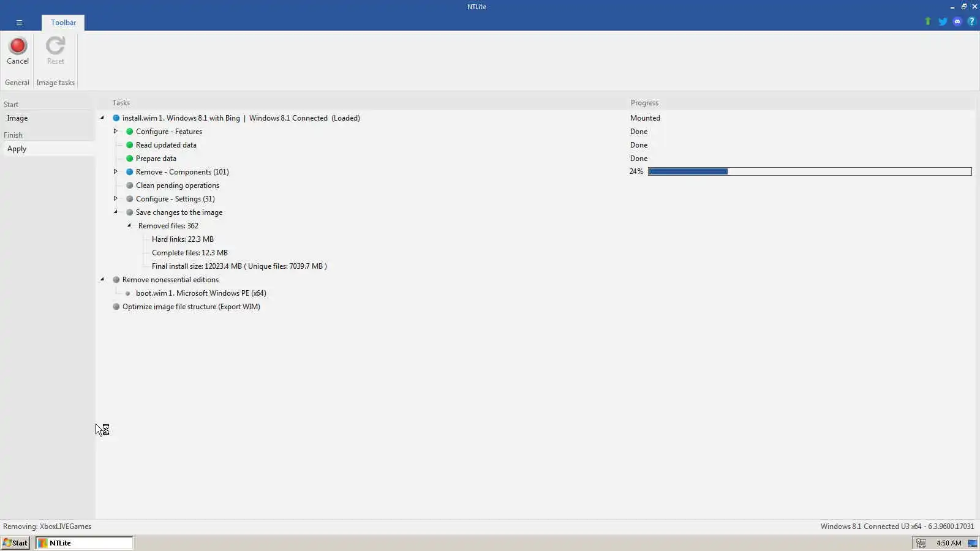Click the show desktop tray icon
Screen dimensions: 980x551
click(972, 543)
